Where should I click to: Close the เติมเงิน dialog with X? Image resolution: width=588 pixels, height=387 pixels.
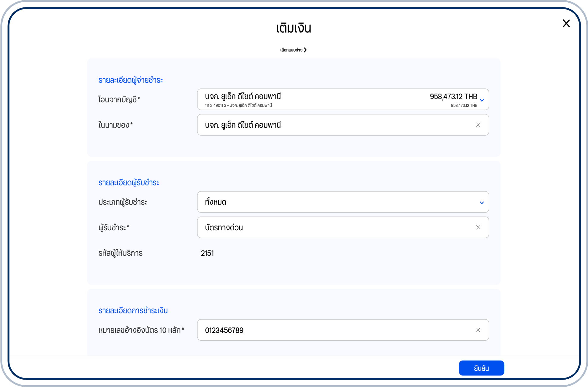566,23
